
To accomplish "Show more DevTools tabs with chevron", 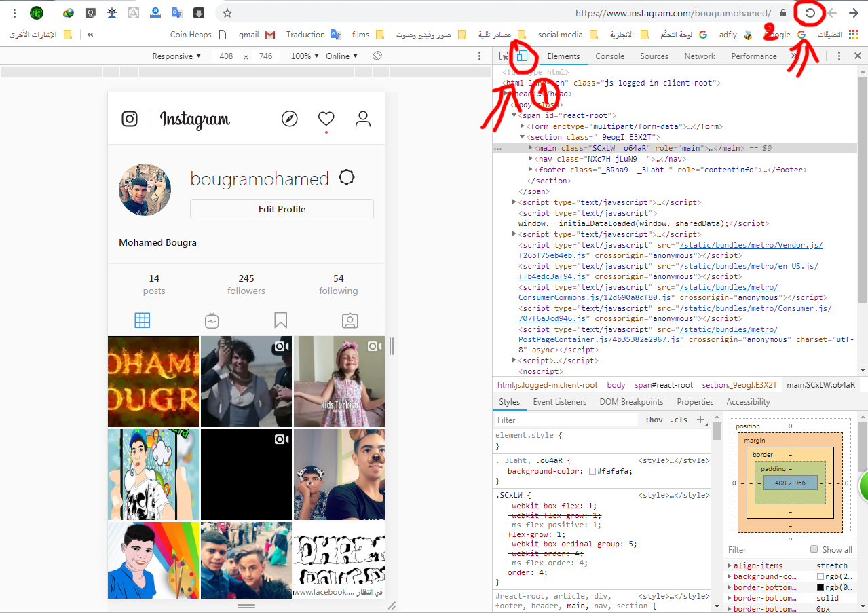I will 793,56.
